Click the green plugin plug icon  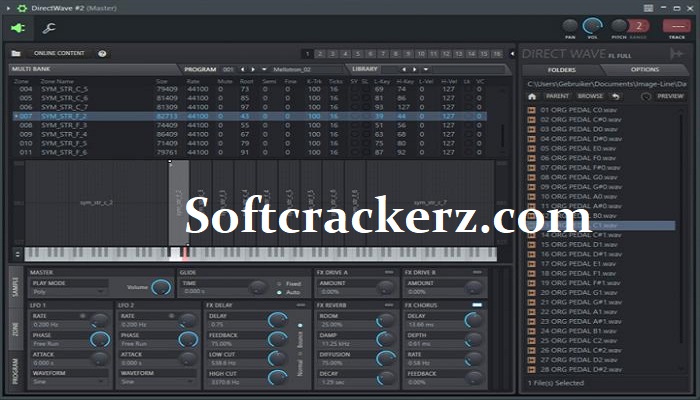(x=18, y=28)
